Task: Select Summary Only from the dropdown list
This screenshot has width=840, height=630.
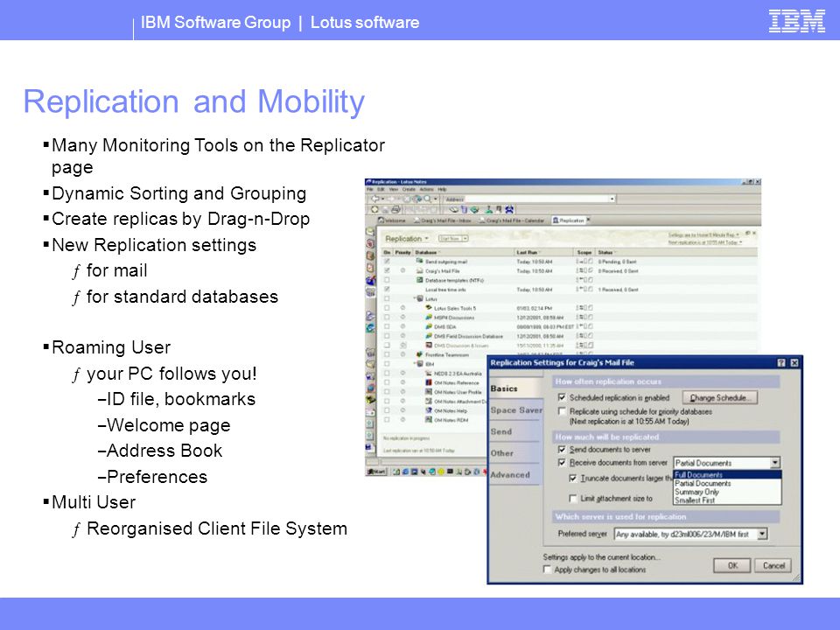Action: click(727, 492)
